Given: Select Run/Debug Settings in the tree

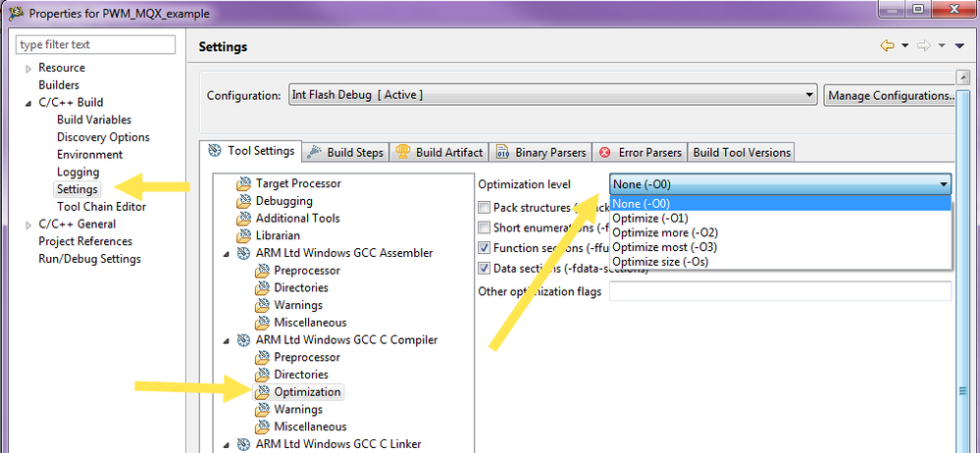Looking at the screenshot, I should [89, 259].
